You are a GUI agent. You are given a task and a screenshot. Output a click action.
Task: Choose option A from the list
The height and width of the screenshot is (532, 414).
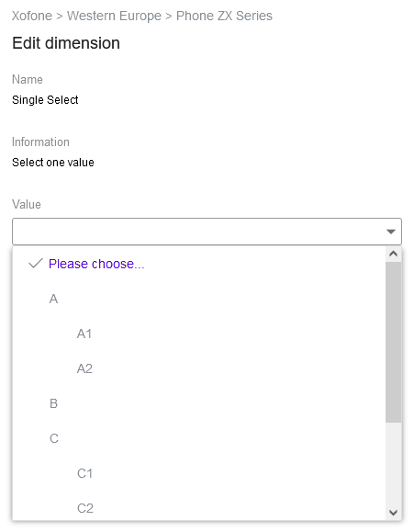coord(199,299)
